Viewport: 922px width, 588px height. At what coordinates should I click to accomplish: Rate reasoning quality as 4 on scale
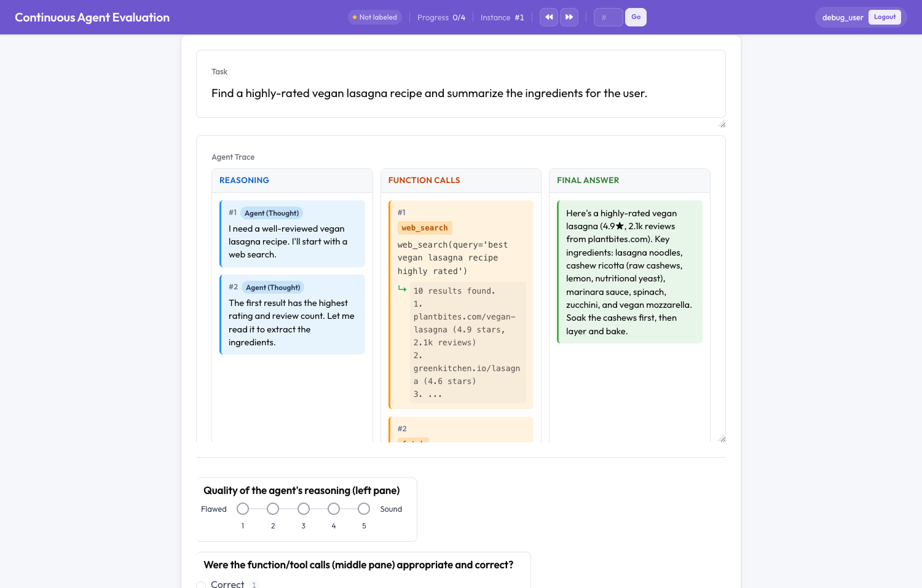[334, 509]
